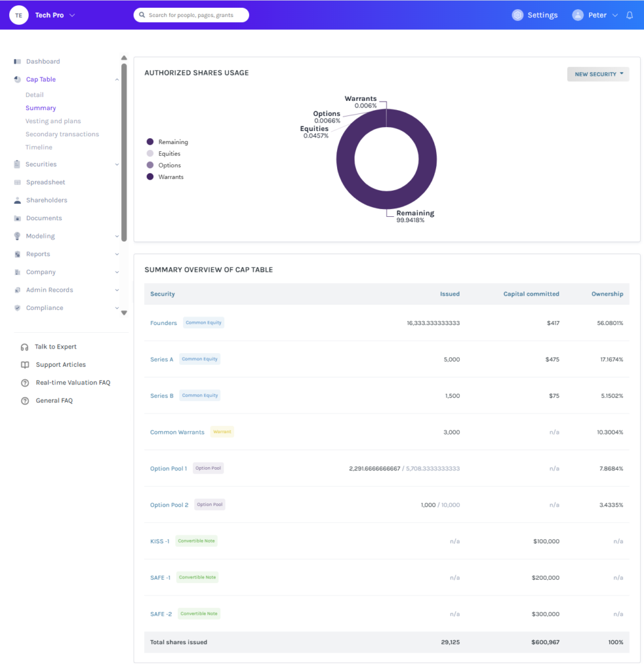Click the notification bell icon
644x667 pixels.
point(630,16)
